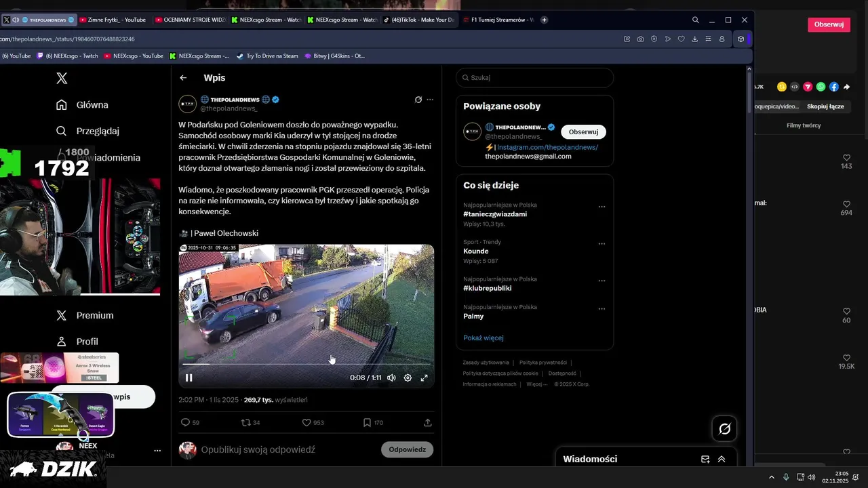Focus the 'Opublikuj swoją odpowiedź' field
This screenshot has height=488, width=868.
click(258, 449)
